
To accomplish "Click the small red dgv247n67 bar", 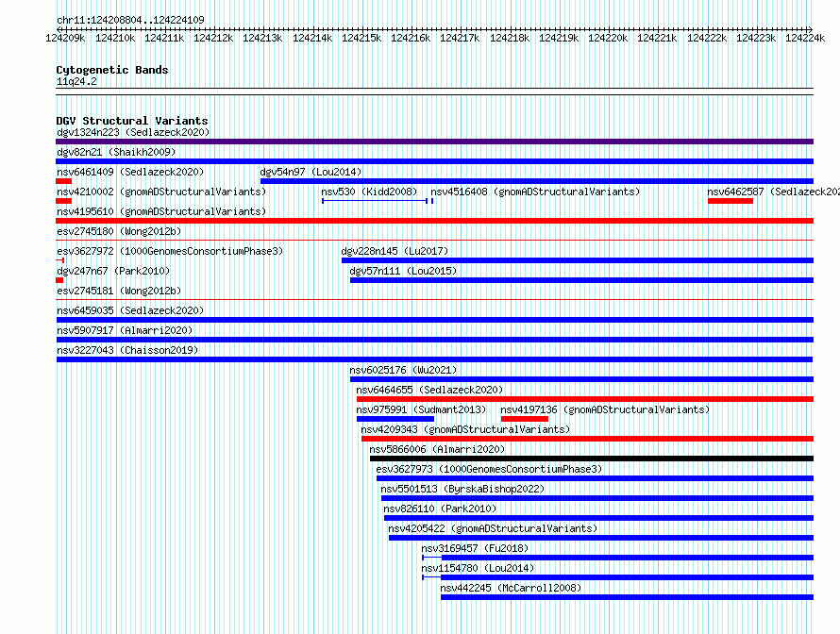I will [59, 280].
